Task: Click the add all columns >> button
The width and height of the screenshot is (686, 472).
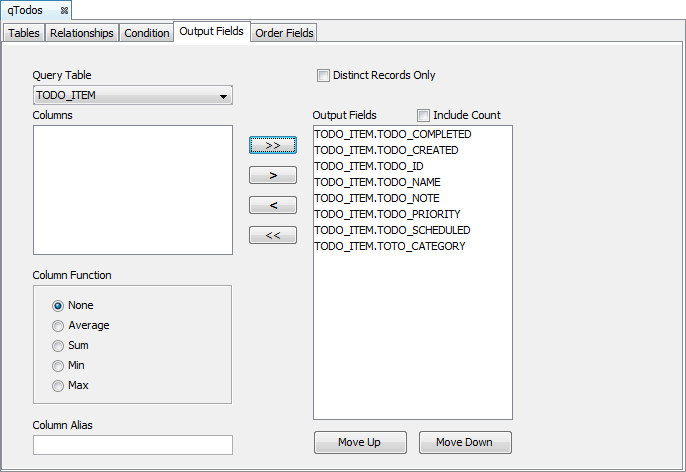Action: click(x=272, y=145)
